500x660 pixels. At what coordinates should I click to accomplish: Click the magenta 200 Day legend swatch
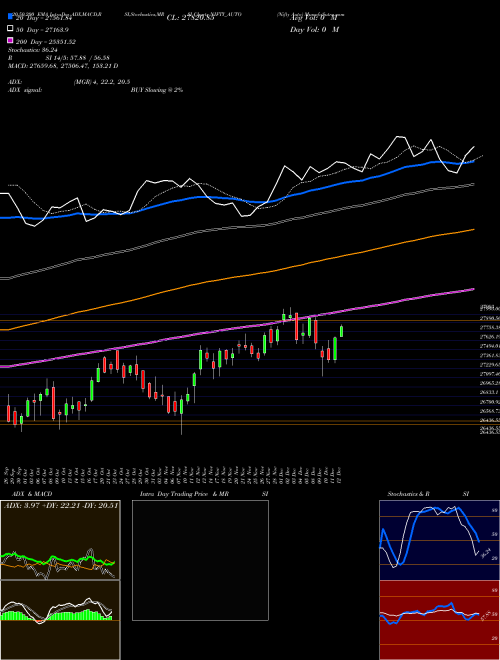point(10,40)
